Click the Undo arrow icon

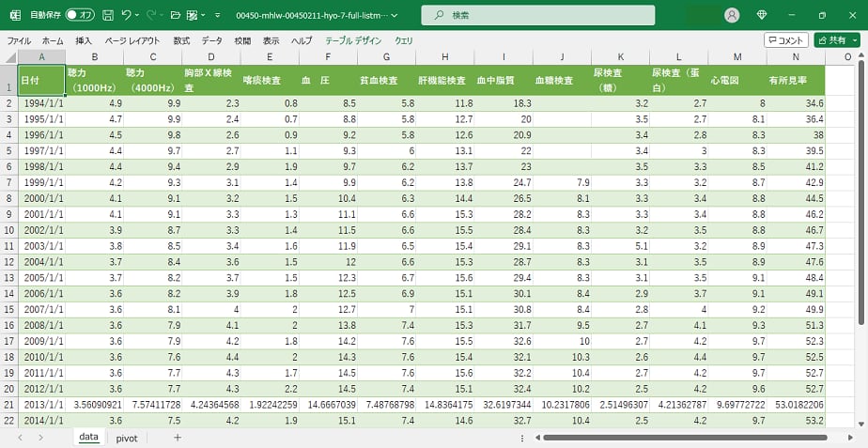[127, 15]
